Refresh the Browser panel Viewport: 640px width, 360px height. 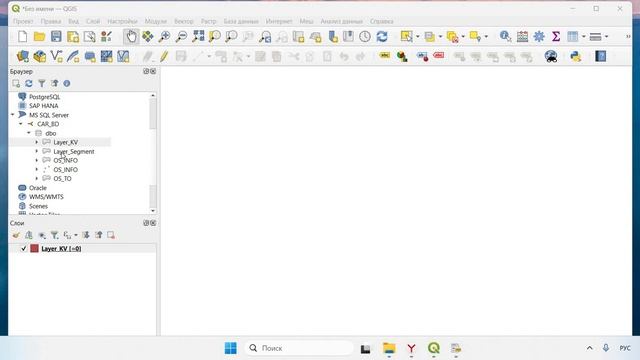pyautogui.click(x=29, y=83)
